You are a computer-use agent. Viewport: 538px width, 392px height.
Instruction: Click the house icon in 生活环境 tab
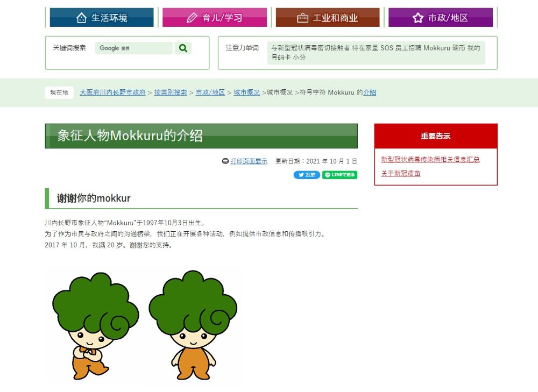tap(81, 18)
